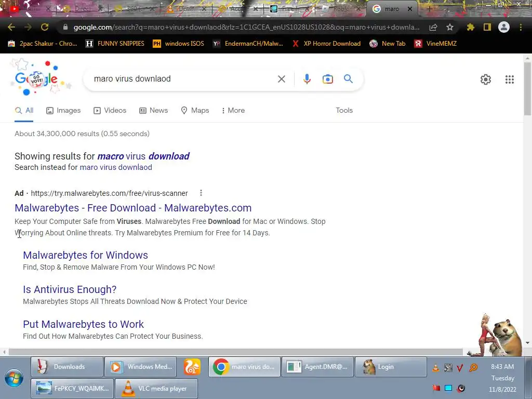Open Windows Start orb

(x=14, y=378)
